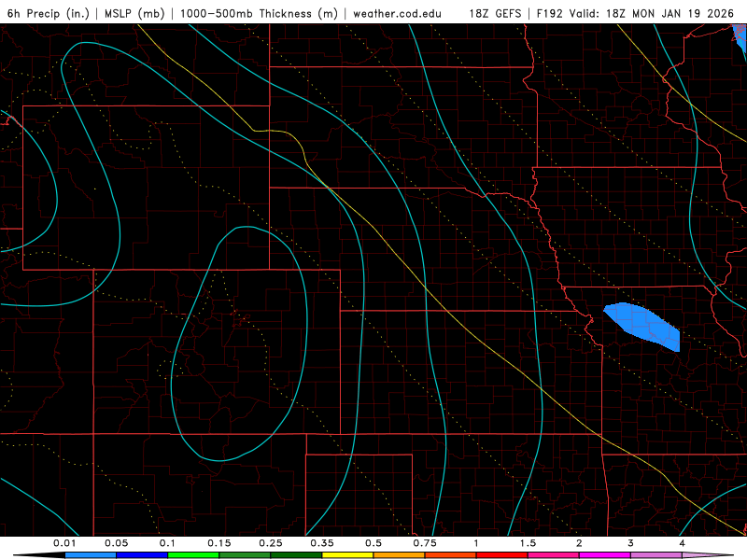The image size is (747, 560).
Task: Click the "MSLP (mb)" title label
Action: (x=134, y=13)
